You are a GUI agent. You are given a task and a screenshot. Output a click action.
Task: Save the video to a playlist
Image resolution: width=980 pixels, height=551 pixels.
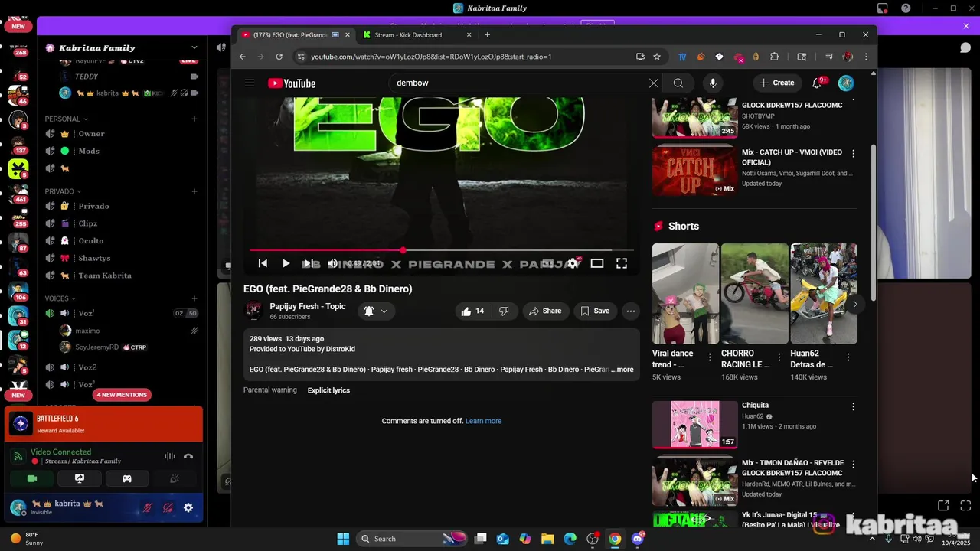tap(595, 311)
